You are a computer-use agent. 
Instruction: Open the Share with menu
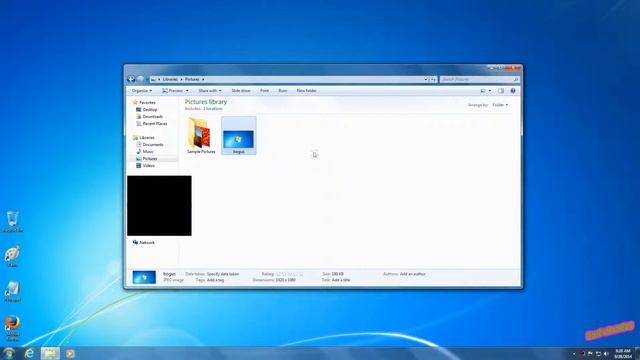[210, 91]
